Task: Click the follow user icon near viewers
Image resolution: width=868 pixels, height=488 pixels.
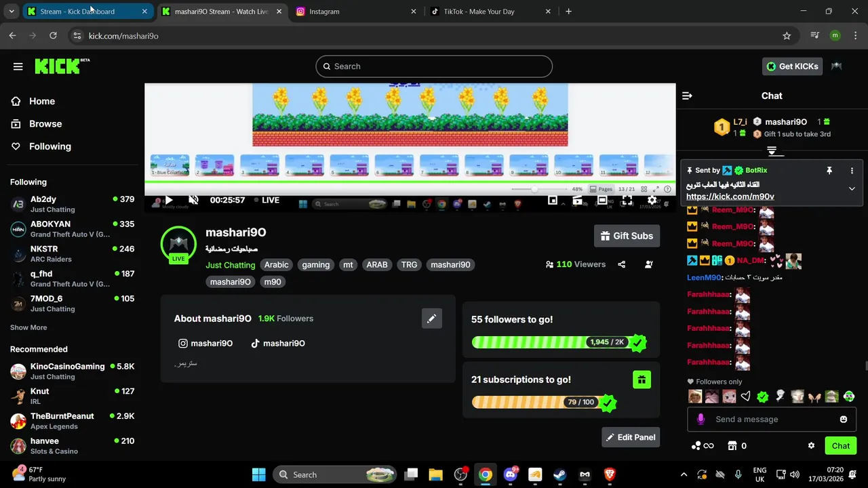Action: click(649, 264)
